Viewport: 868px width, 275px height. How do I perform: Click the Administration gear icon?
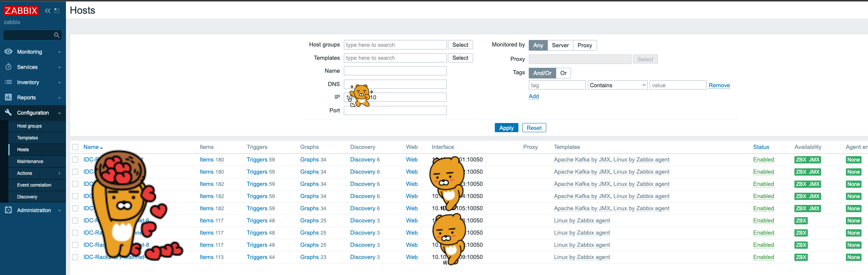click(x=8, y=210)
